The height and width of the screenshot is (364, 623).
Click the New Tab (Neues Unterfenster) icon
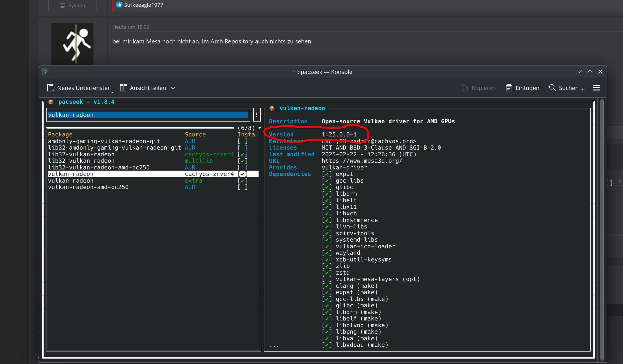tap(51, 88)
